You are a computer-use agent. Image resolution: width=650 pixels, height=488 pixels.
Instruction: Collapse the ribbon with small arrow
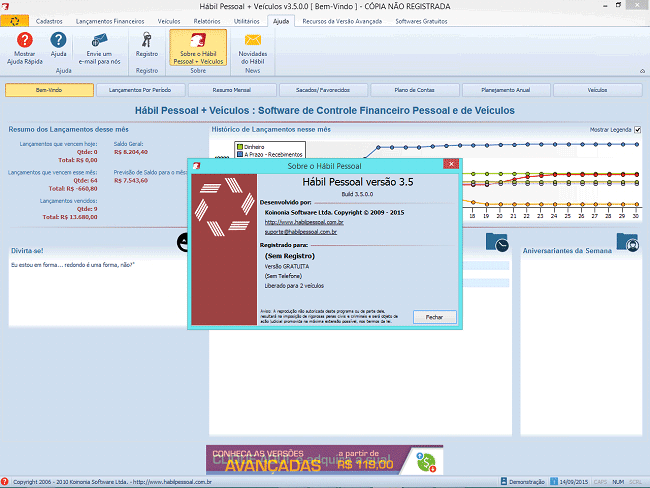[x=642, y=71]
